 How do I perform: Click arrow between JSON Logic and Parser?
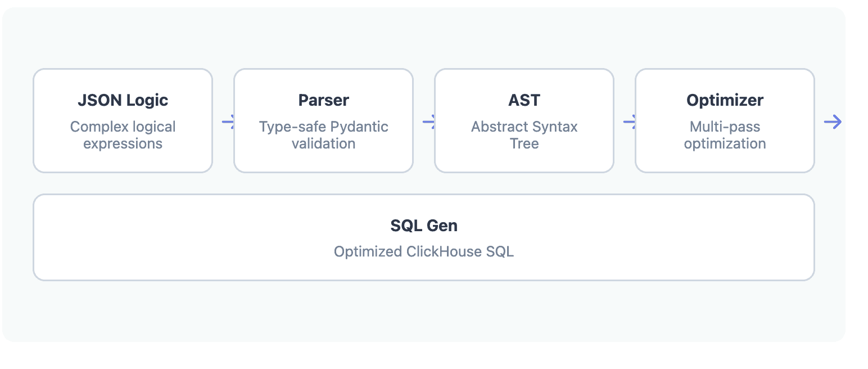point(228,121)
